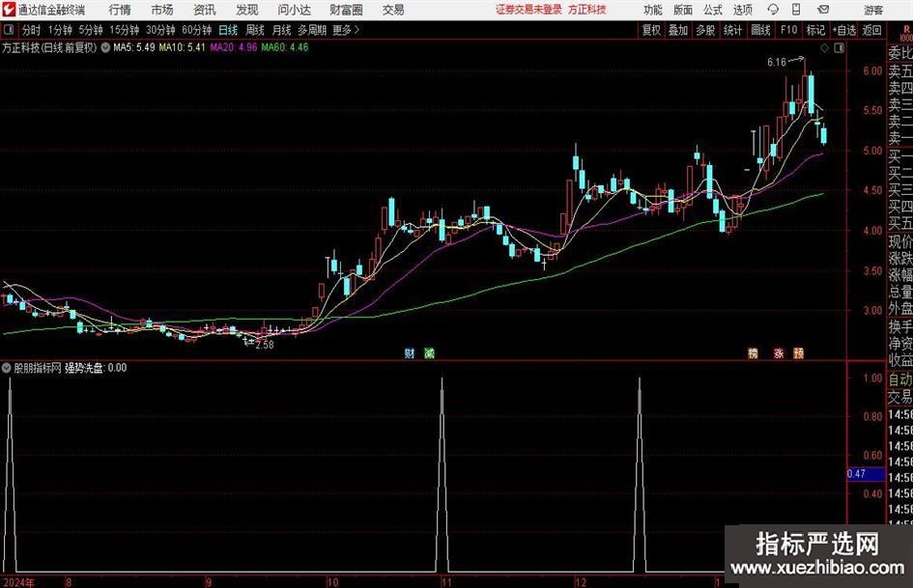This screenshot has height=588, width=913.
Task: Toggle the left sidebar panel icon
Action: pos(8,30)
